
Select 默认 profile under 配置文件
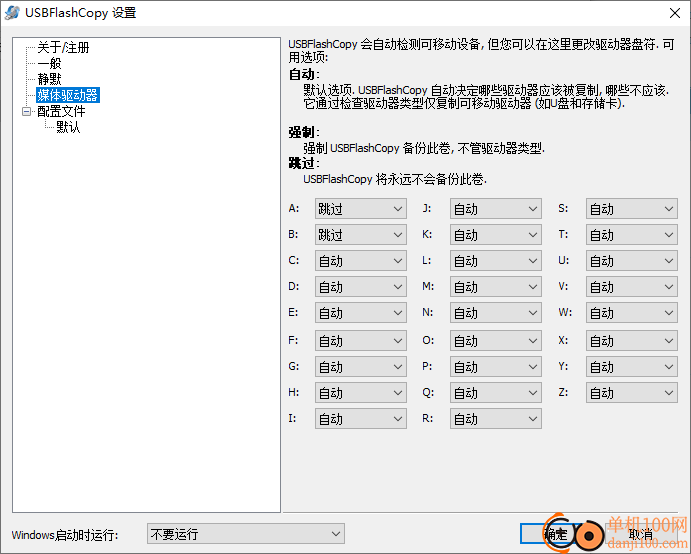(x=68, y=127)
